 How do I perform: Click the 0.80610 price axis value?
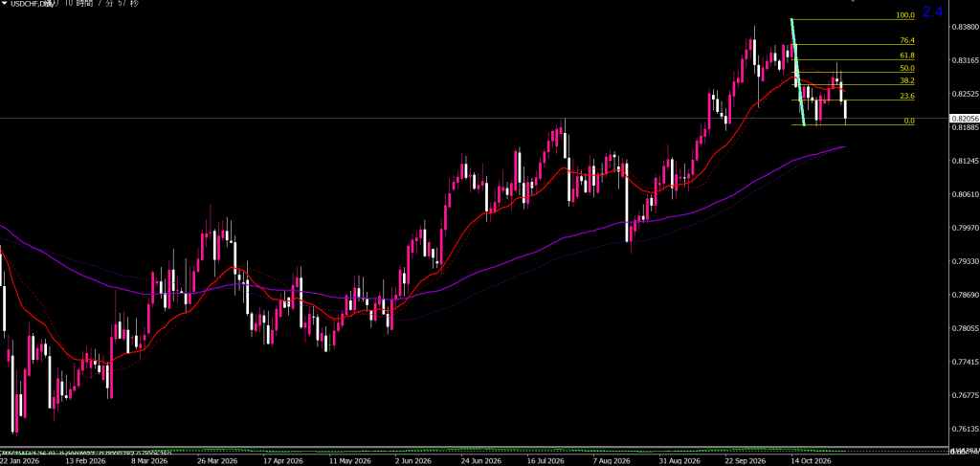(x=963, y=195)
